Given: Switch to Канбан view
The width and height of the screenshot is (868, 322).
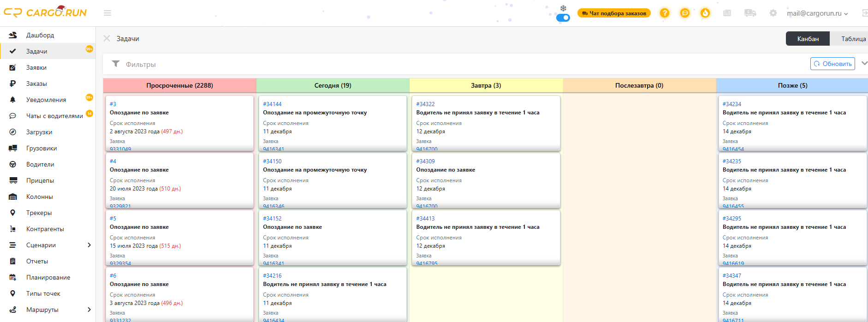Looking at the screenshot, I should tap(808, 39).
